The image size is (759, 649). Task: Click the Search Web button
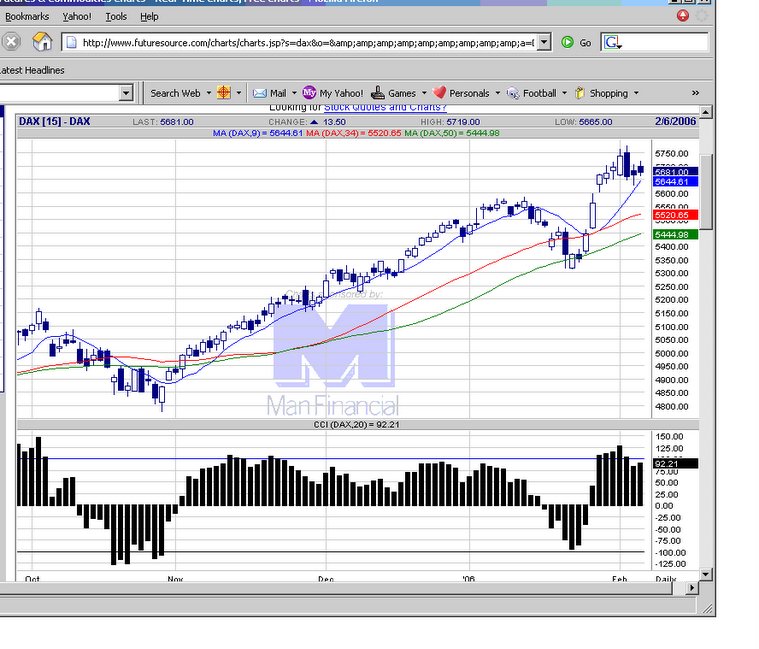click(175, 93)
